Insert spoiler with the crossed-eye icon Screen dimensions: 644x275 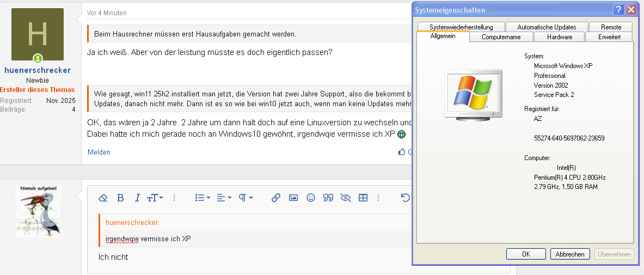click(x=346, y=198)
